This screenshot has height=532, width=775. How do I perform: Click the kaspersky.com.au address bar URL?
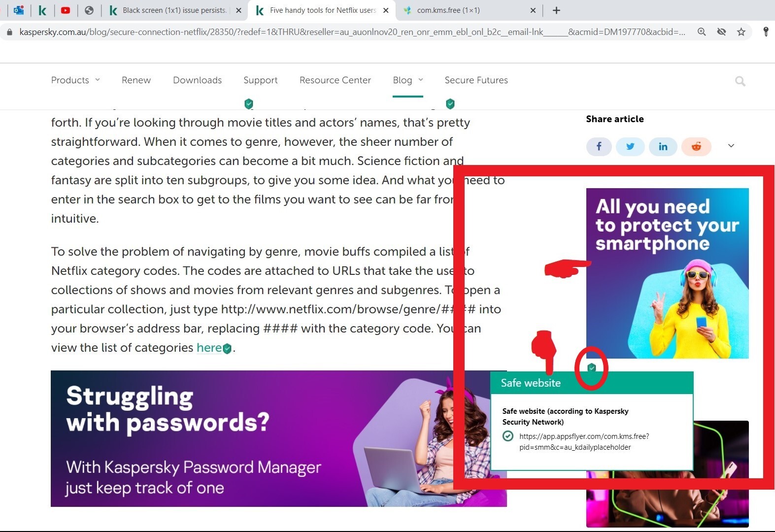pos(352,32)
